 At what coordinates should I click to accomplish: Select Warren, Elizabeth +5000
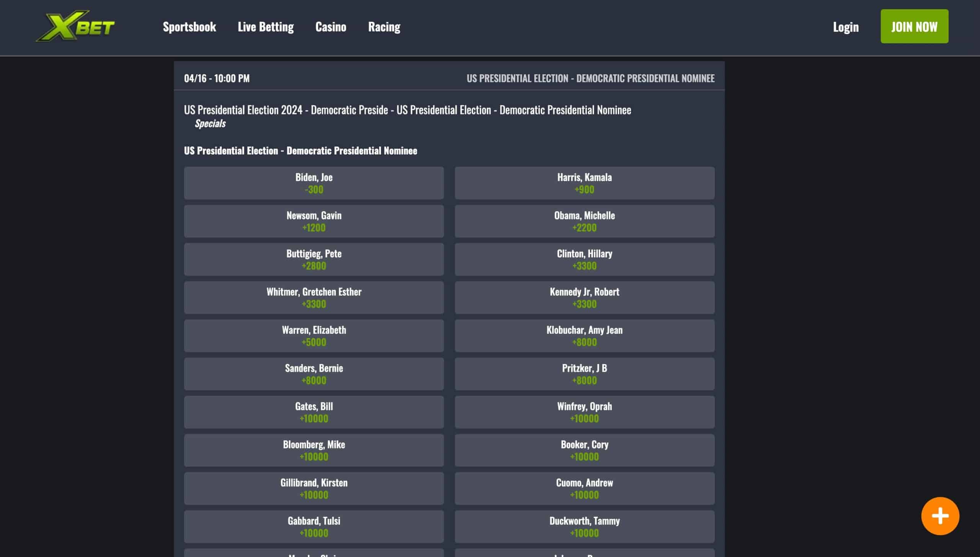click(314, 336)
